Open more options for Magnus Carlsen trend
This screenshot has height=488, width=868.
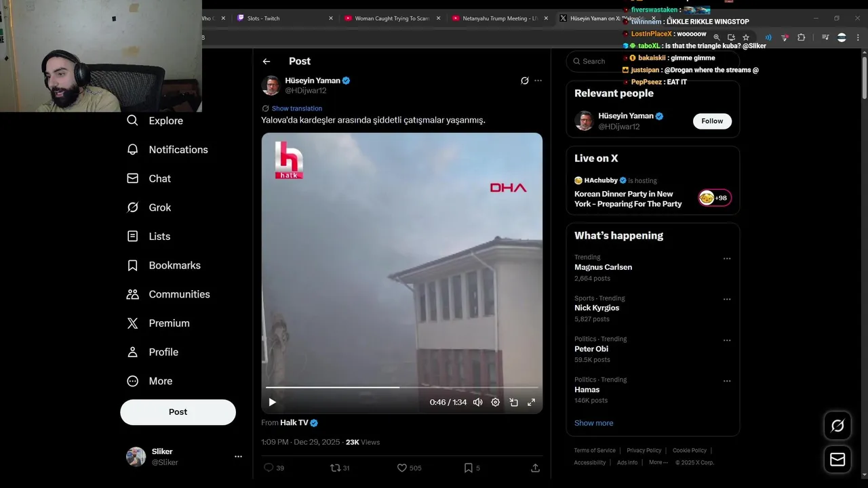point(727,259)
